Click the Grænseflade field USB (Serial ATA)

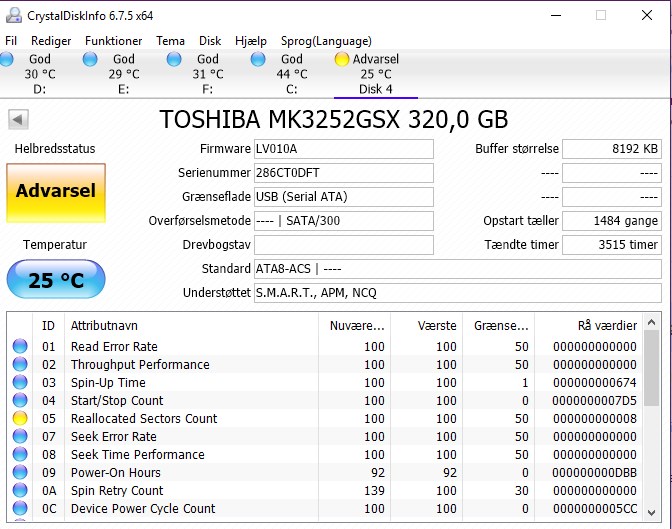pos(344,197)
